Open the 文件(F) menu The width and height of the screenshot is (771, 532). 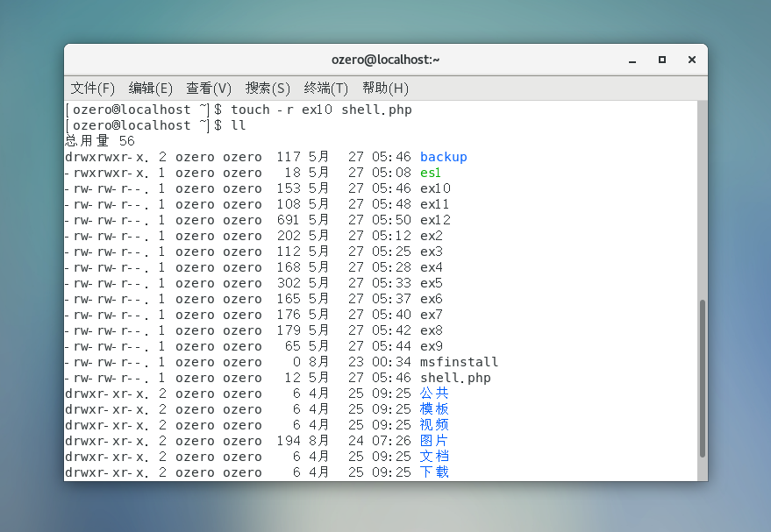pyautogui.click(x=93, y=89)
